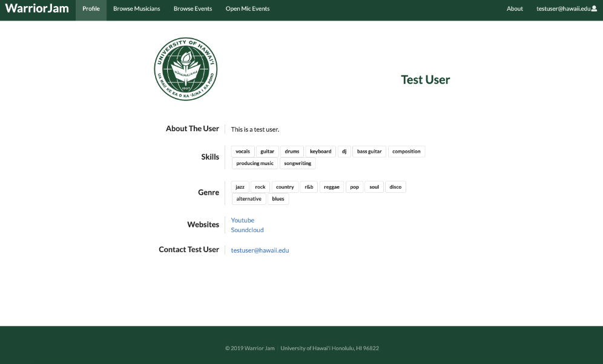This screenshot has width=603, height=364.
Task: Open the Open Mic Events page
Action: click(x=248, y=8)
